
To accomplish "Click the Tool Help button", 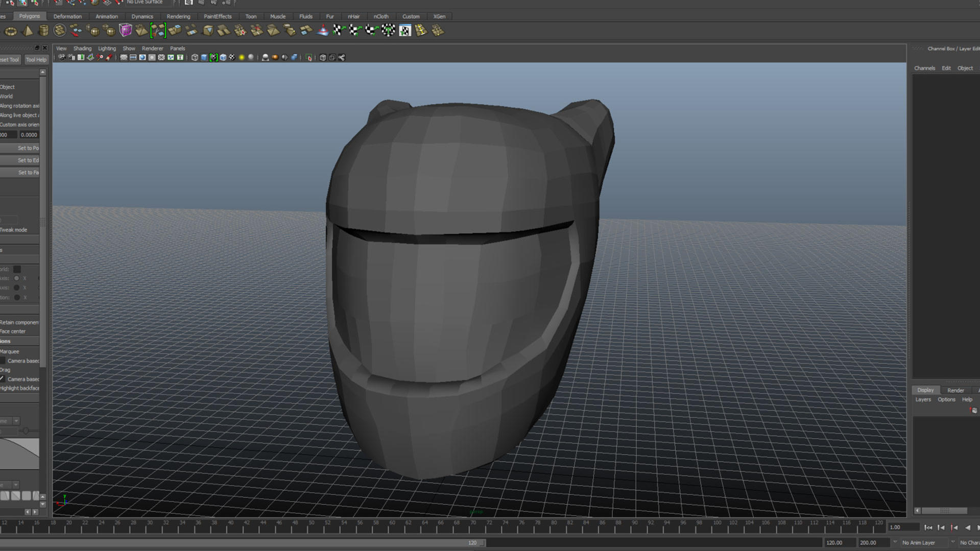I will point(36,59).
